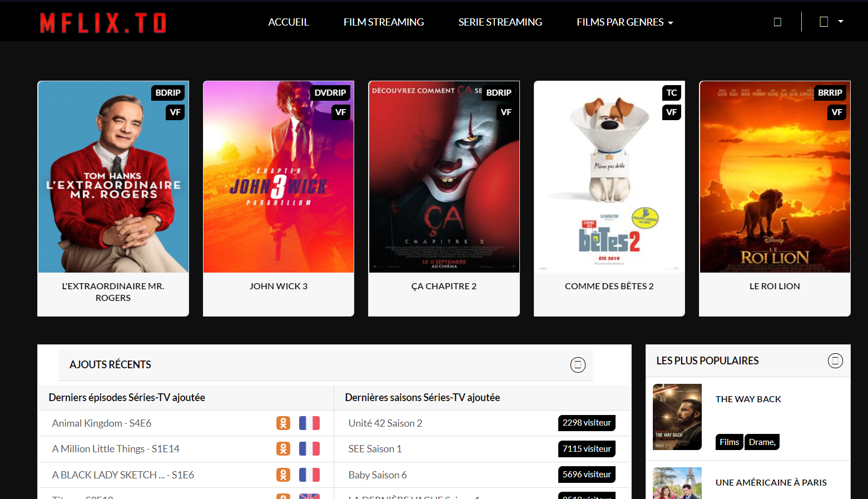Click DVDRIP badge on John Wick poster
The height and width of the screenshot is (499, 868).
tap(330, 93)
